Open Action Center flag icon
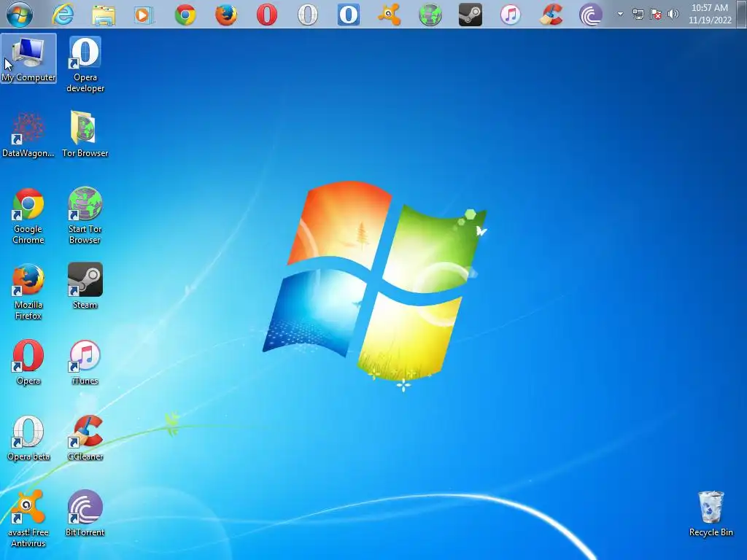This screenshot has height=560, width=747. click(656, 15)
